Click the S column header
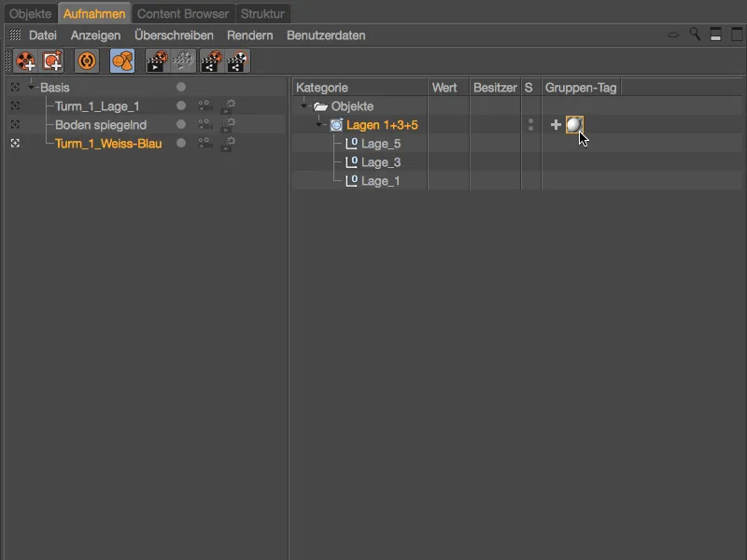This screenshot has width=747, height=560. 530,87
